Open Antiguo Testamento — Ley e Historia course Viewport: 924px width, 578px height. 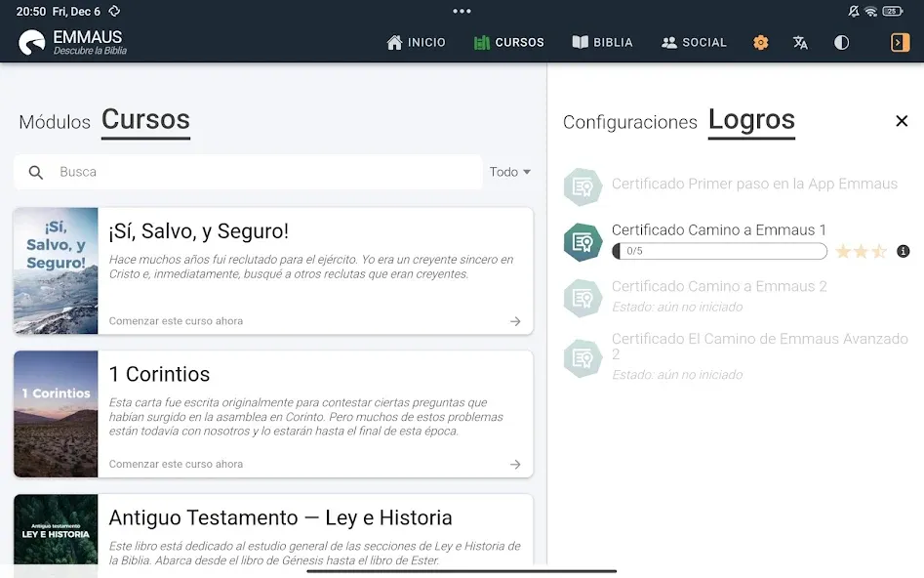tap(280, 517)
